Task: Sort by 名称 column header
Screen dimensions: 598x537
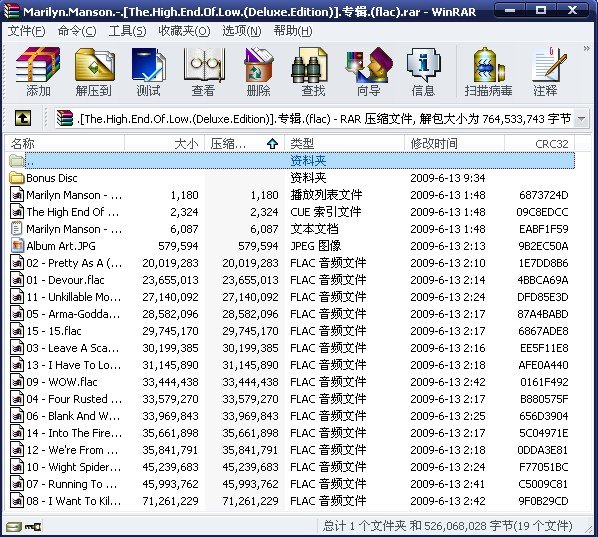Action: click(65, 143)
